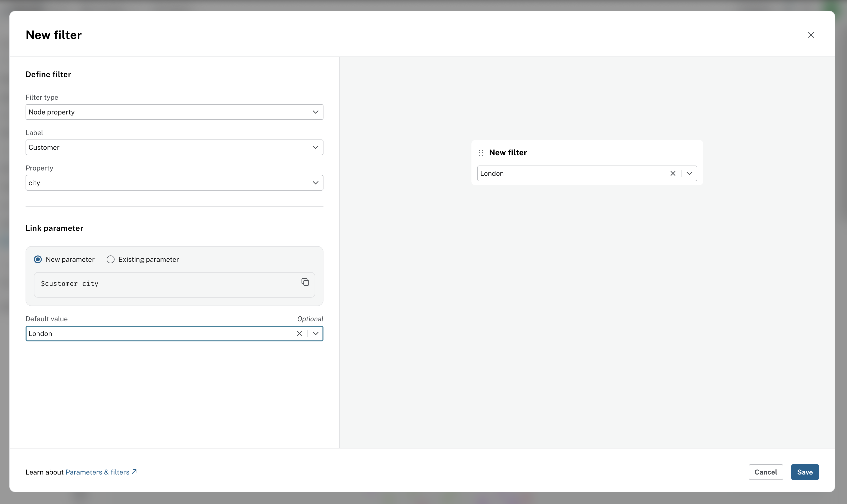Save the new filter

tap(804, 472)
